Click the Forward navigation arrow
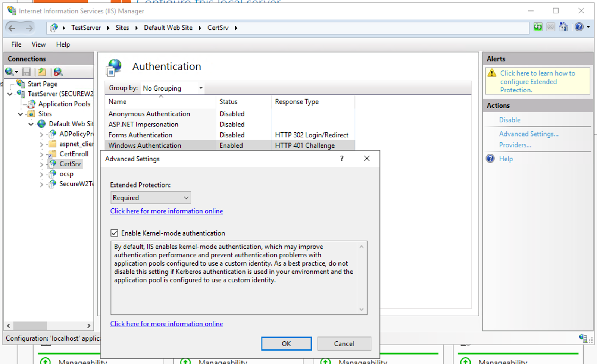 point(29,28)
